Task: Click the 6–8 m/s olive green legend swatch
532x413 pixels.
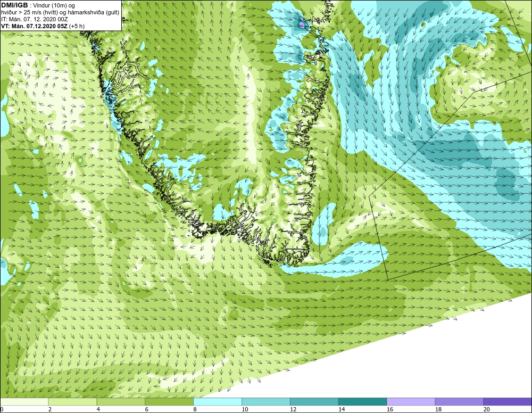Action: pyautogui.click(x=169, y=402)
